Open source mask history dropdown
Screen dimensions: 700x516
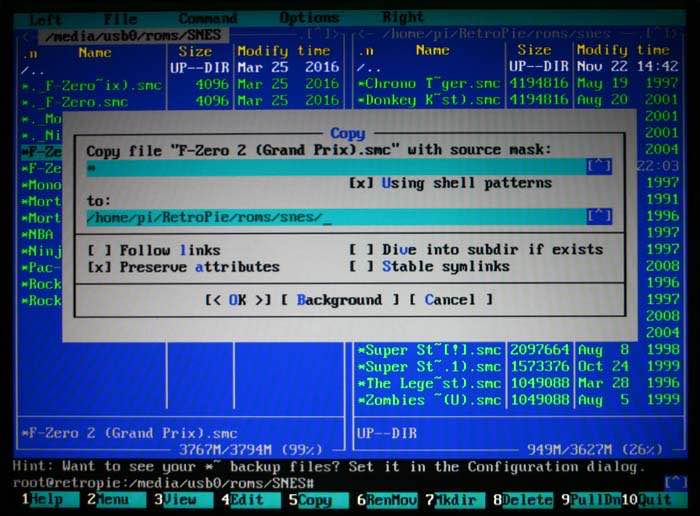(x=599, y=166)
